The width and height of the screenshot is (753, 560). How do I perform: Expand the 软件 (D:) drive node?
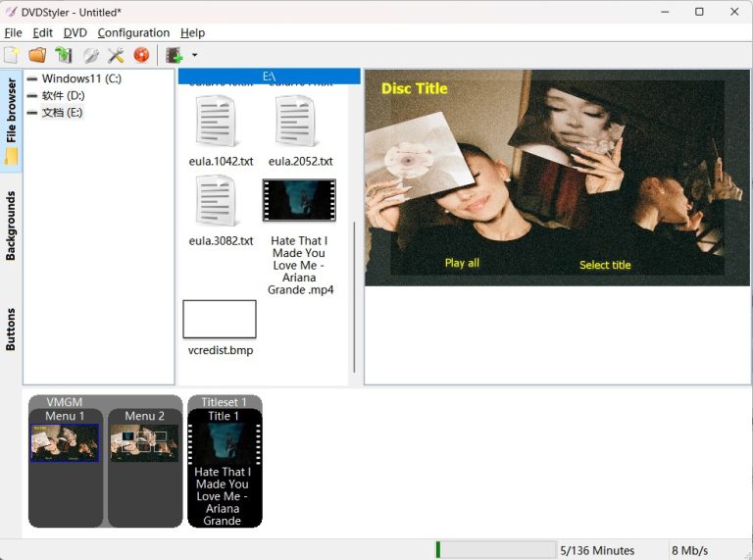click(x=32, y=95)
